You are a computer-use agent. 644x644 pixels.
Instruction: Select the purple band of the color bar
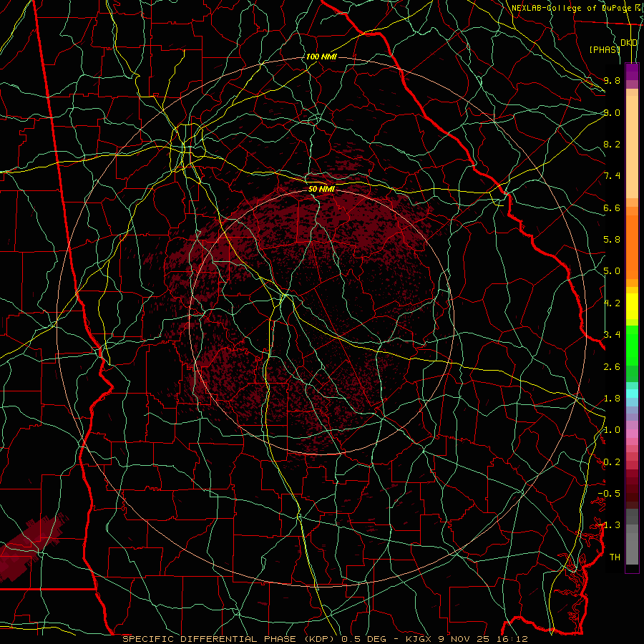(x=632, y=72)
